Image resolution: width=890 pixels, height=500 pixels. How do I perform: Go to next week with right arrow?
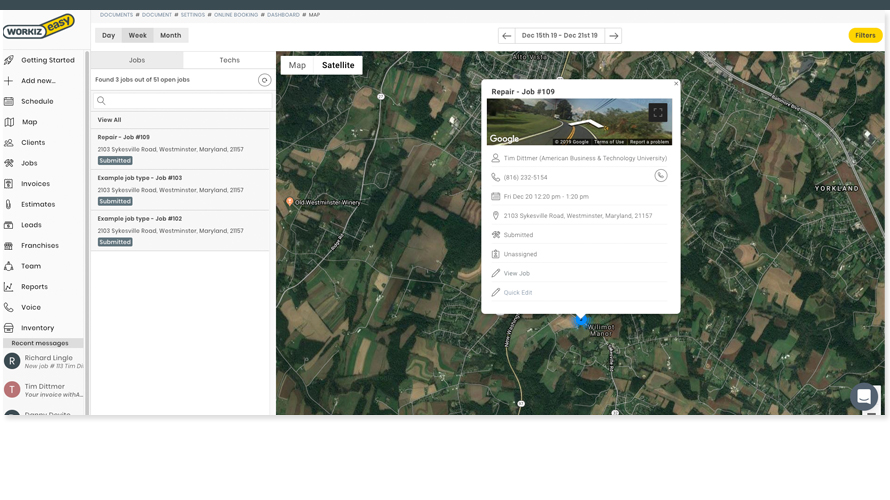[x=614, y=35]
